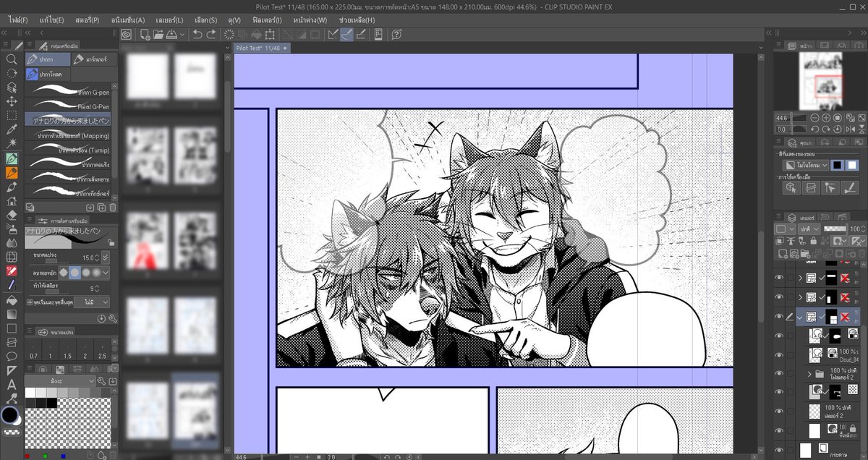Click the navigator zoom 44.6 field

pos(782,117)
